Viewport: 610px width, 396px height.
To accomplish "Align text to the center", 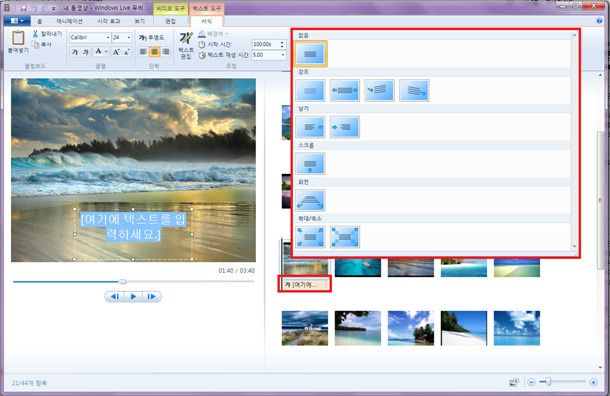I will (154, 52).
